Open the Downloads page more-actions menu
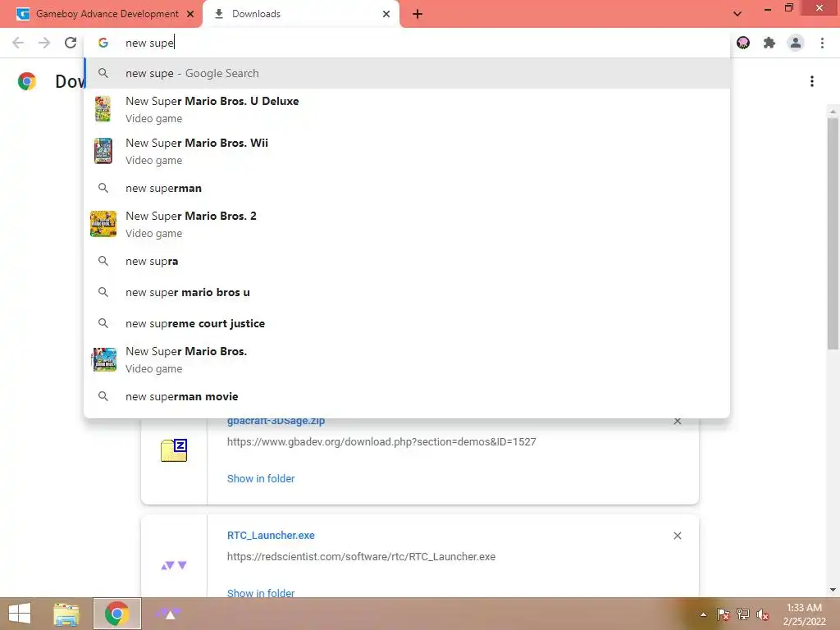840x630 pixels. [812, 81]
